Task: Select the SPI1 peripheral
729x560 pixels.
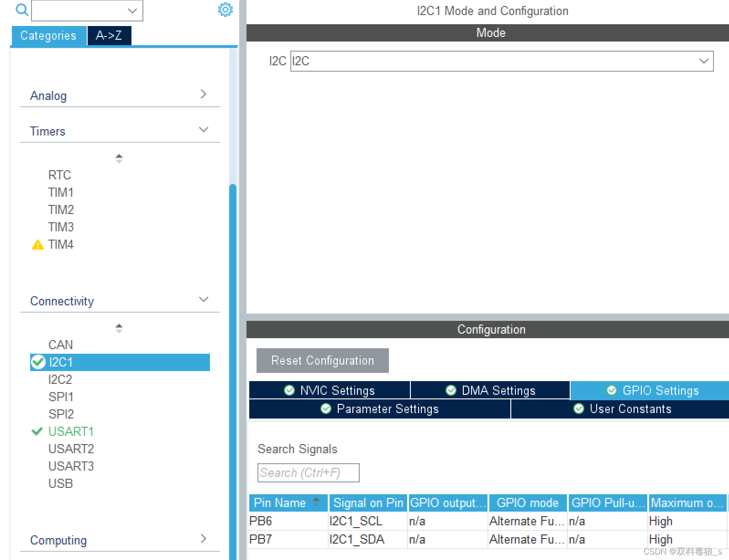Action: click(61, 397)
